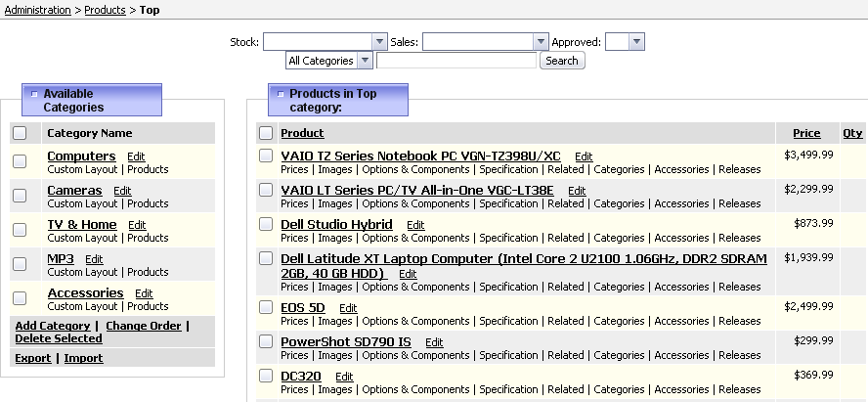The height and width of the screenshot is (402, 868).
Task: Select the DC320 product checkbox
Action: [x=266, y=376]
